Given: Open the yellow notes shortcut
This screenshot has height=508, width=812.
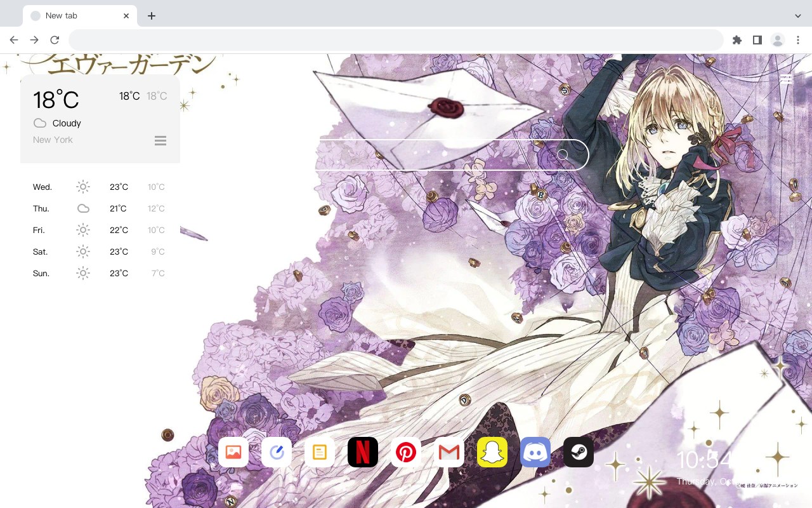Looking at the screenshot, I should point(320,452).
